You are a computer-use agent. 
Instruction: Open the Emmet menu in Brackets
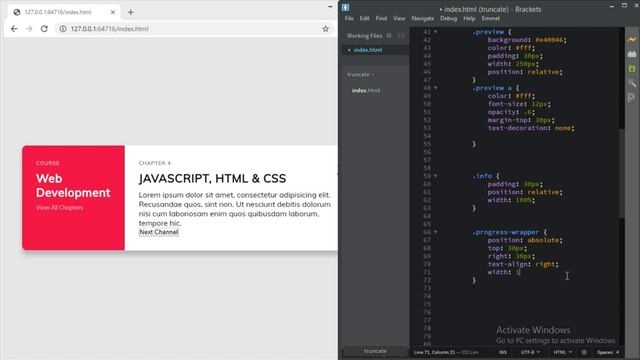[490, 18]
